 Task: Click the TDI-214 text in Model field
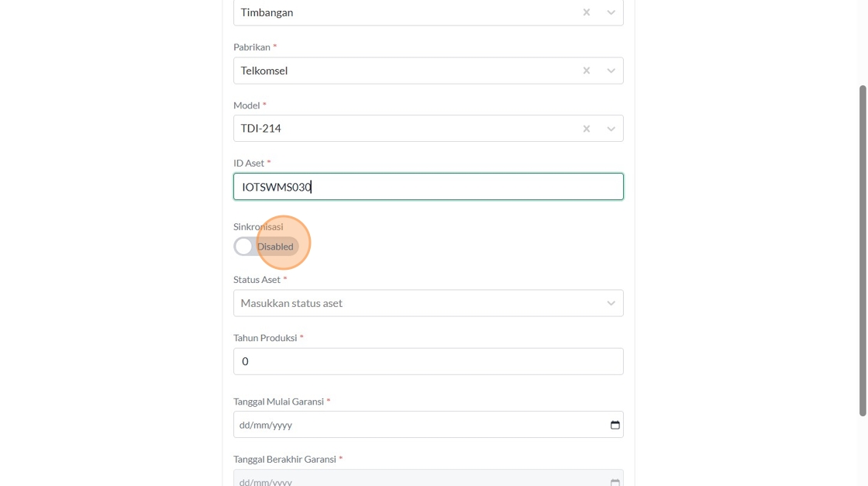tap(260, 129)
